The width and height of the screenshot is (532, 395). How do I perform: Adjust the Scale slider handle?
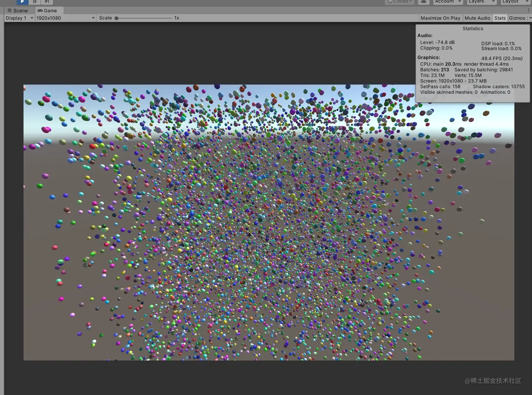pos(116,18)
